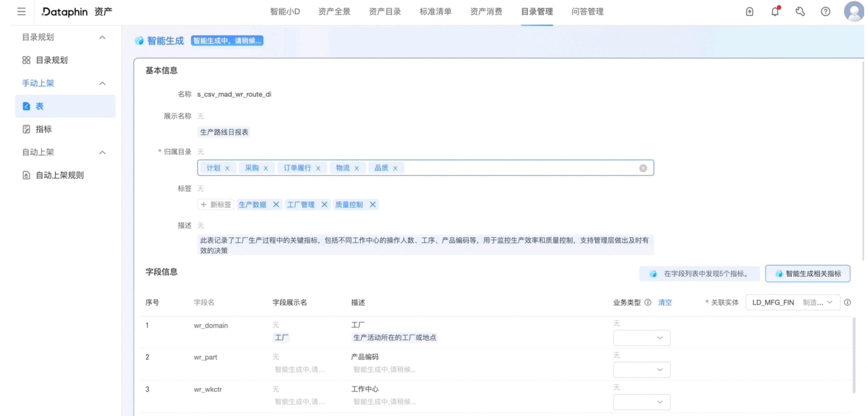
Task: Open the user avatar menu
Action: (853, 11)
